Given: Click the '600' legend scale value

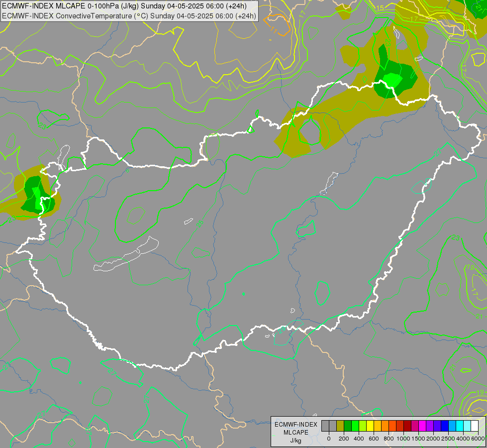Looking at the screenshot, I should (374, 439).
